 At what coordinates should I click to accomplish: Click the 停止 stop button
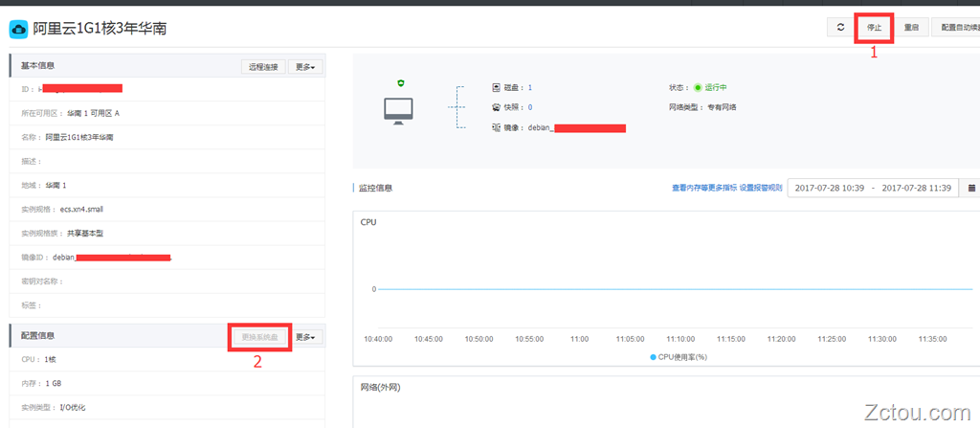tap(874, 28)
